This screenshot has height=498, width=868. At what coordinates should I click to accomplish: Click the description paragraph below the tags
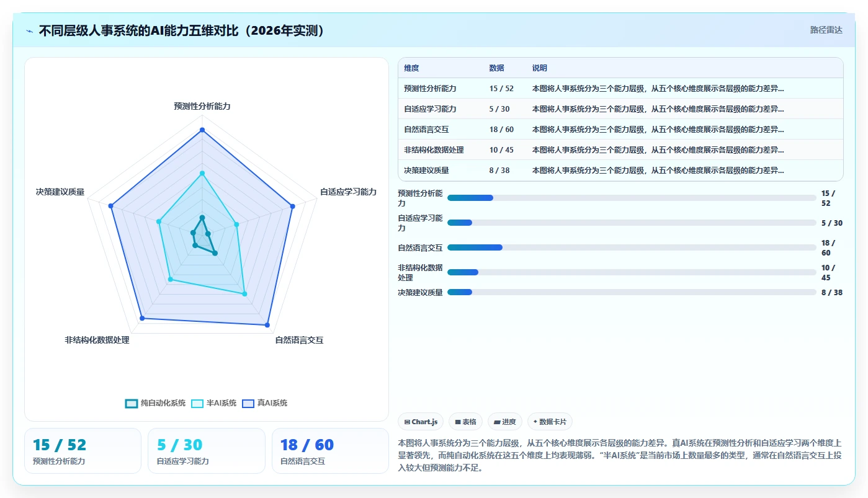click(620, 455)
